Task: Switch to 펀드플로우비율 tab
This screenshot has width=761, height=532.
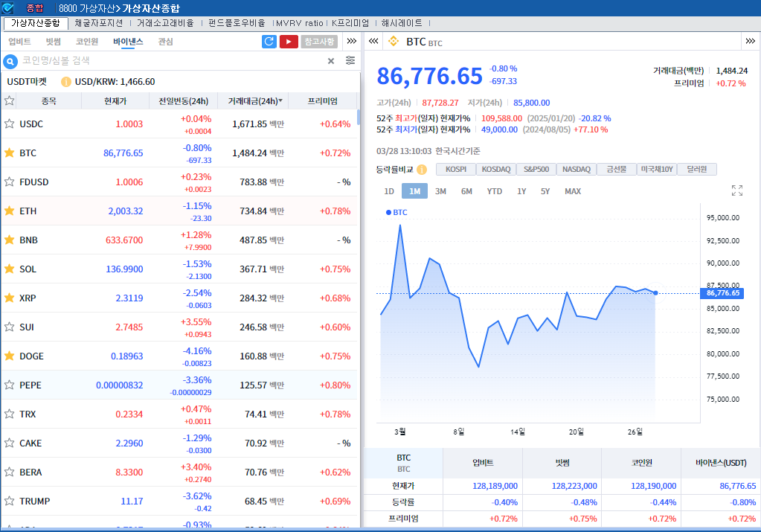Action: [237, 23]
